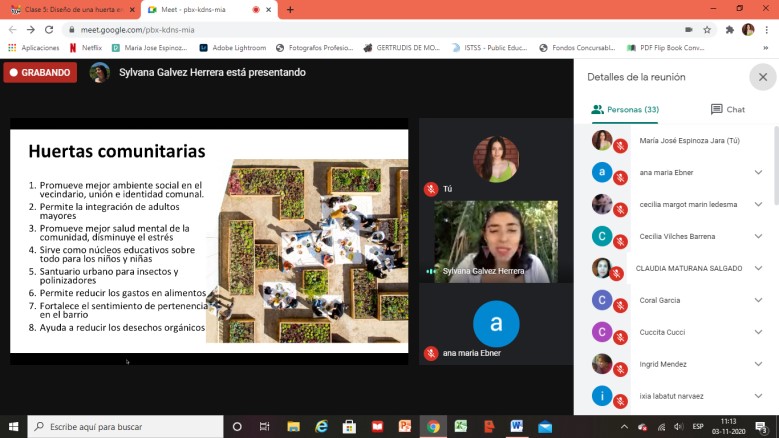Expand options for Cecilia Vilches Barrena

point(757,236)
